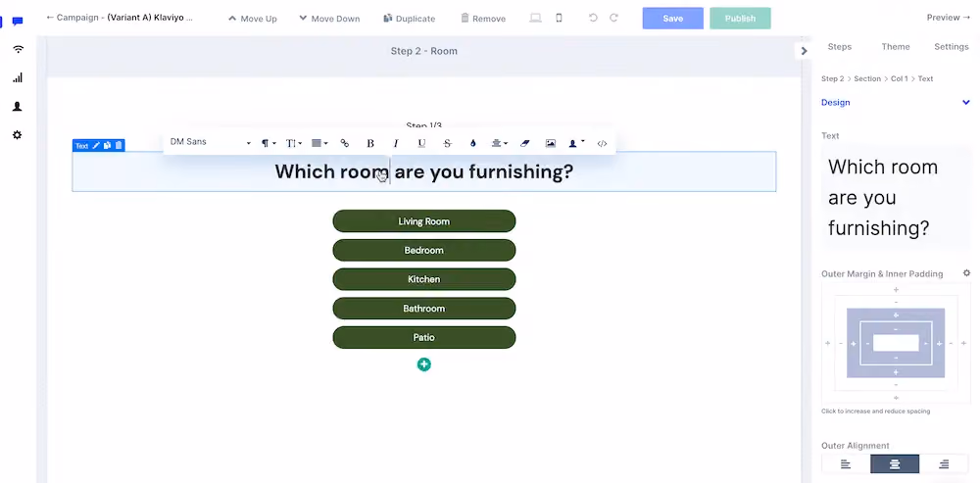
Task: Open the text color droplet tool
Action: tap(472, 143)
